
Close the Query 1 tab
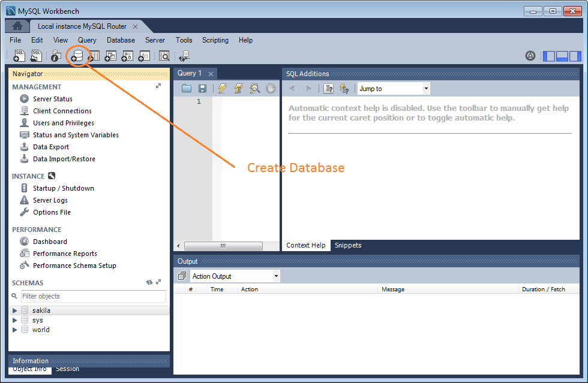pos(211,74)
